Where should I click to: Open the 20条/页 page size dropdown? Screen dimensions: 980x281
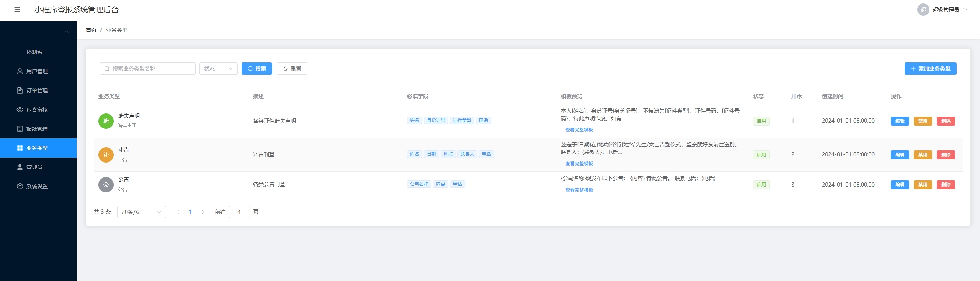[x=141, y=212]
